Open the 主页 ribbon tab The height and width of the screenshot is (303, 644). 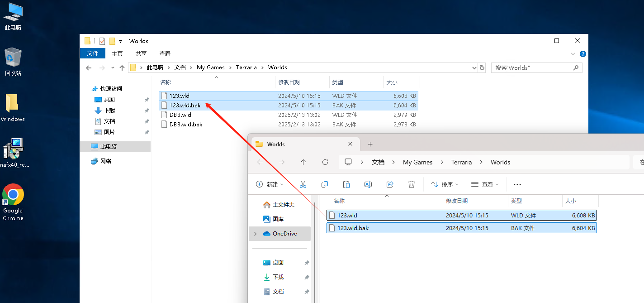click(117, 53)
